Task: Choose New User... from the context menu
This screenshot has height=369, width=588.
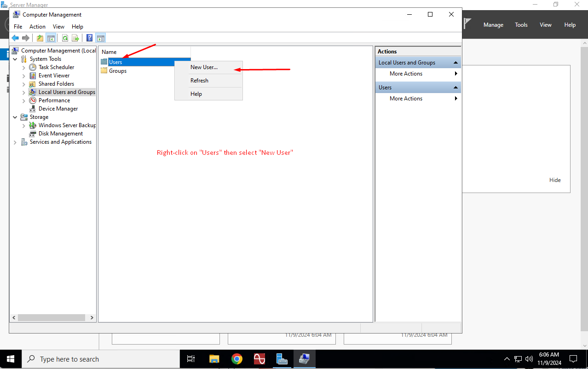Action: [204, 67]
